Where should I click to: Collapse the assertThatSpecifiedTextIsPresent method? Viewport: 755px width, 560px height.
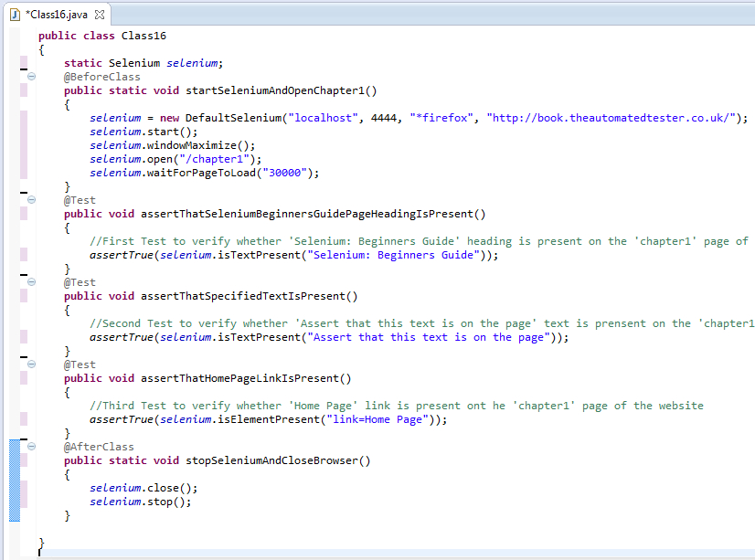[x=30, y=282]
